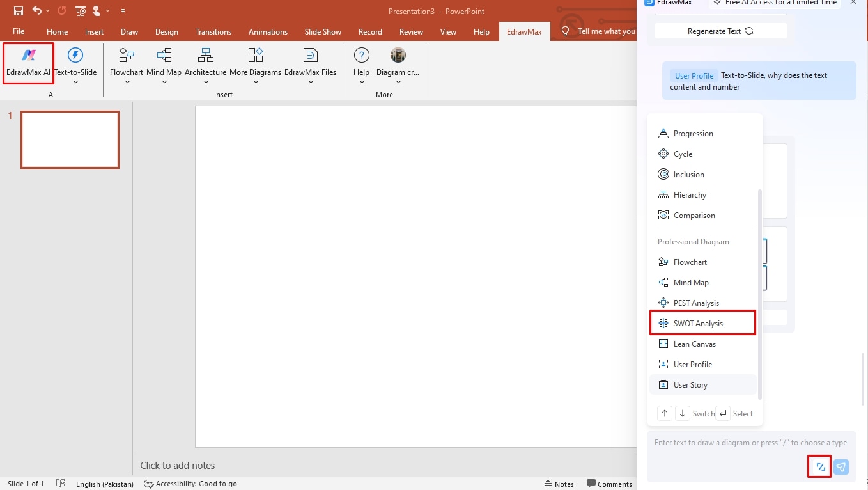Select slide 1 thumbnail

pyautogui.click(x=70, y=139)
